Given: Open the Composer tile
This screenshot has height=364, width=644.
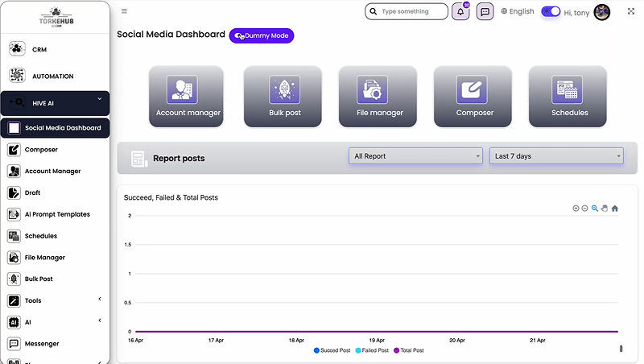Looking at the screenshot, I should [x=473, y=96].
